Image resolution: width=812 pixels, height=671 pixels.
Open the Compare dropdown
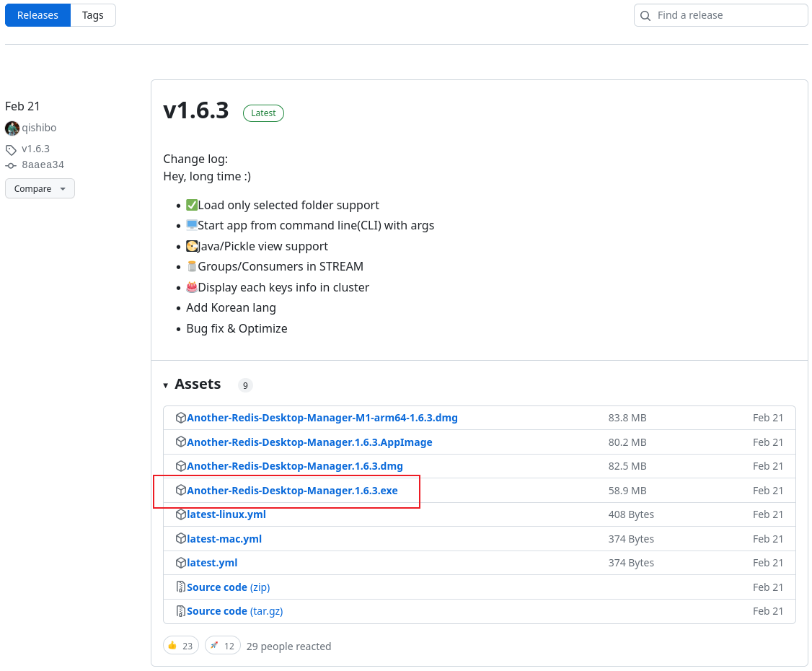(40, 189)
